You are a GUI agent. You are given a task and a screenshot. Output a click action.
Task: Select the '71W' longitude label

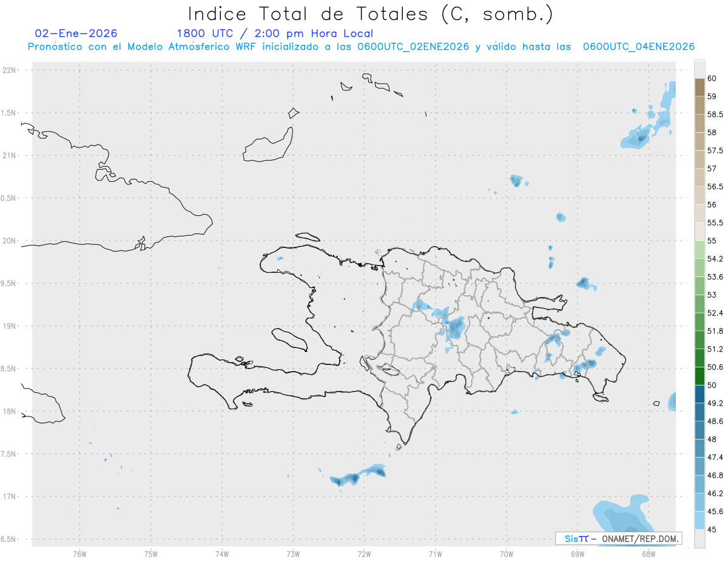pos(435,554)
